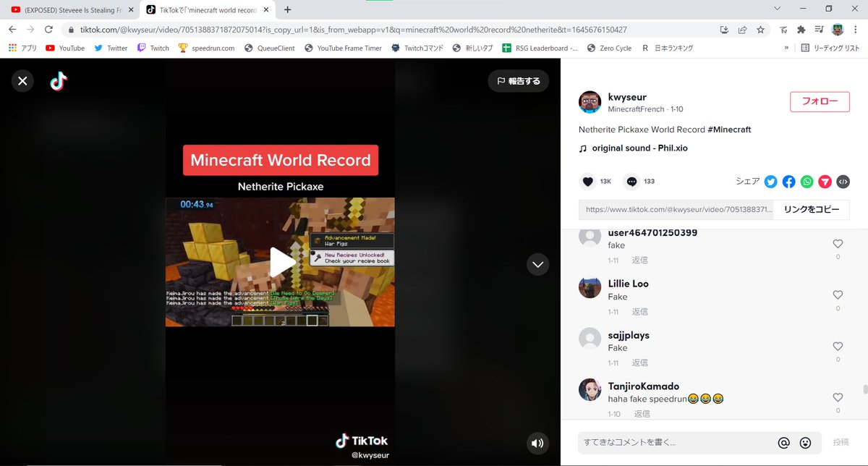
Task: Open the YouTube bookmark
Action: click(65, 48)
